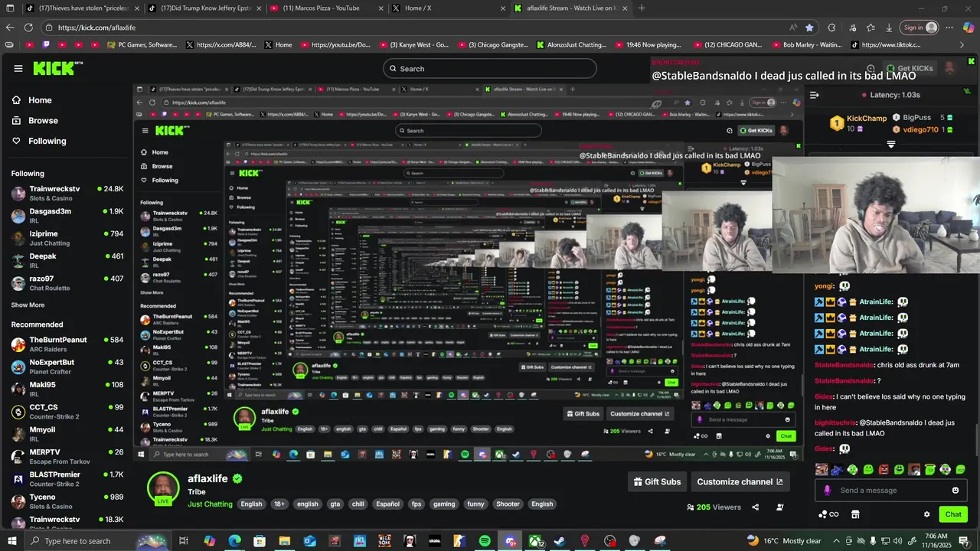Open a new browser tab

(x=642, y=8)
